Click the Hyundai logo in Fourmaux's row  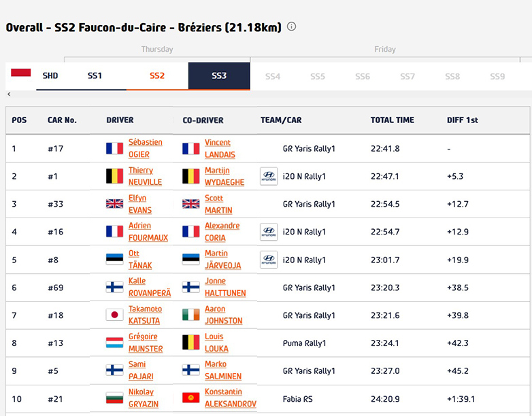click(x=269, y=232)
